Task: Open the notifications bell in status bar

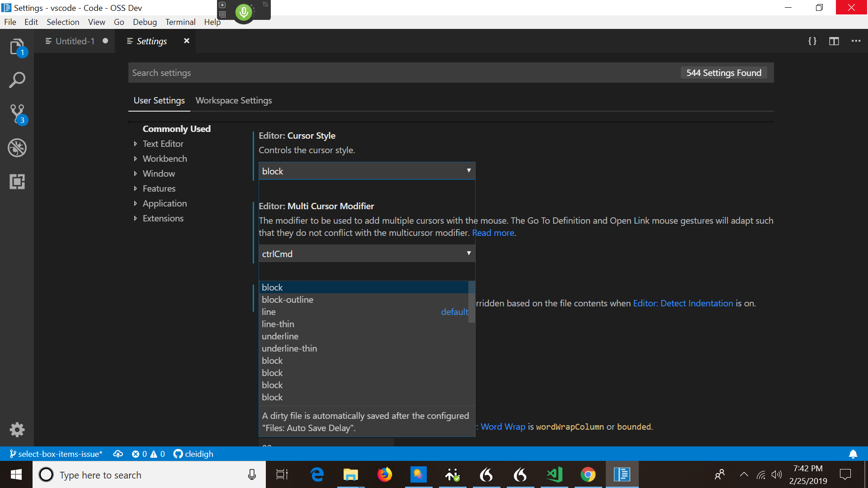Action: 853,454
